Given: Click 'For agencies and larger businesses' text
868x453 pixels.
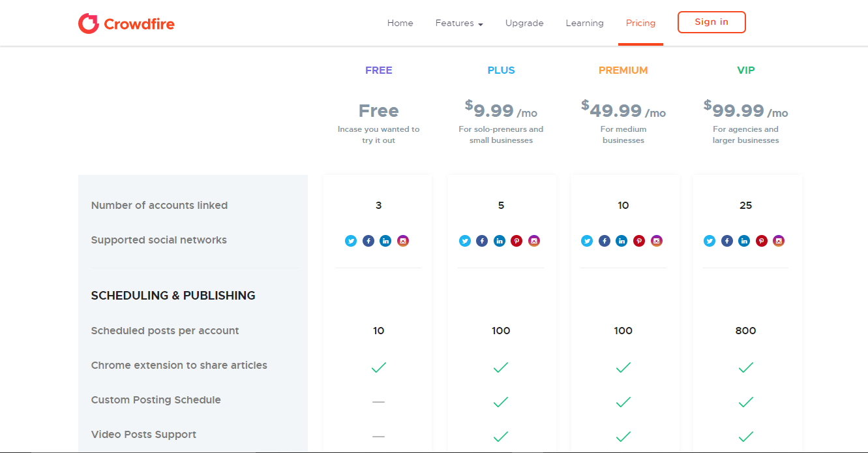Looking at the screenshot, I should tap(746, 134).
